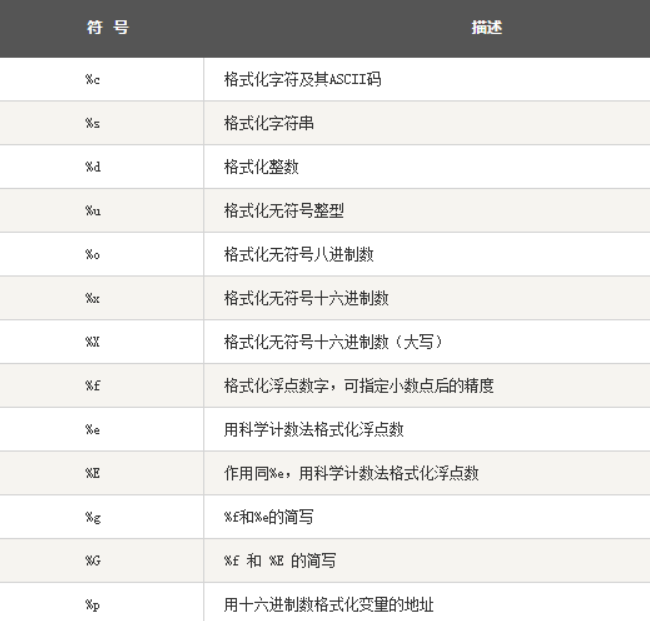Click description 格式化整数
Image resolution: width=650 pixels, height=621 pixels.
pyautogui.click(x=261, y=167)
